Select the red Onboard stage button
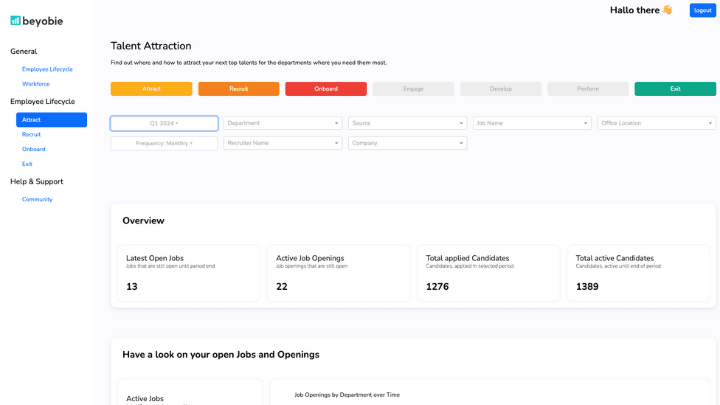The width and height of the screenshot is (720, 405). pos(326,89)
